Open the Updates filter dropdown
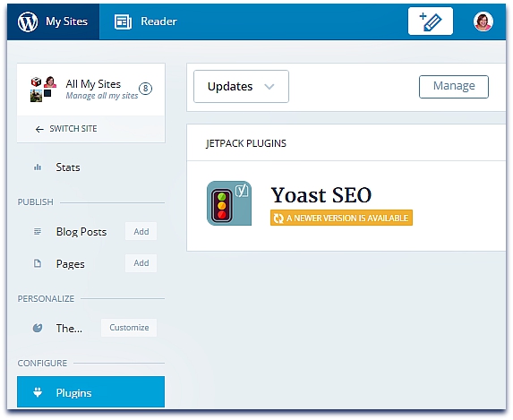513x420 pixels. tap(241, 87)
